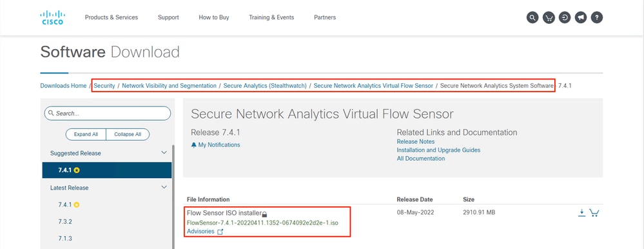Open the search icon in header
The height and width of the screenshot is (249, 644).
click(x=532, y=17)
